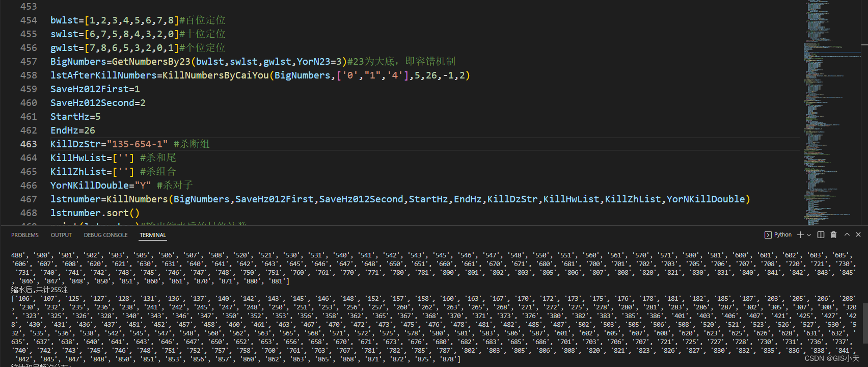
Task: Click line number 457 in gutter
Action: pyautogui.click(x=29, y=62)
